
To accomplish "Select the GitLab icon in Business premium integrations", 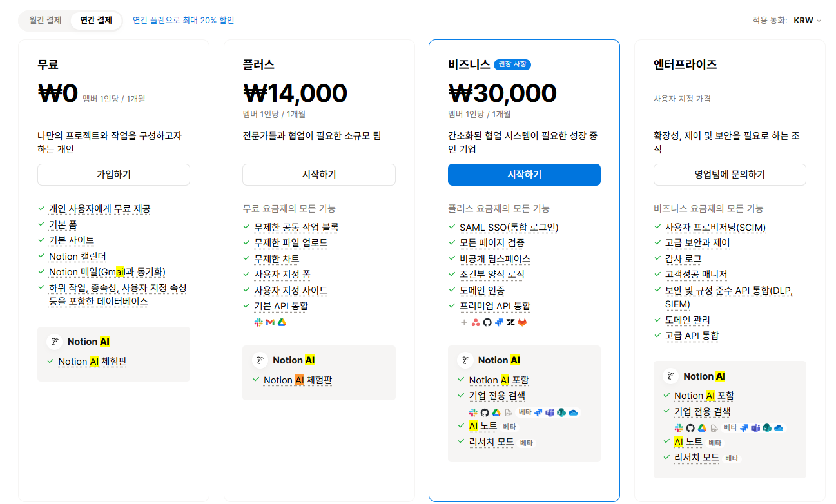I will [x=522, y=322].
